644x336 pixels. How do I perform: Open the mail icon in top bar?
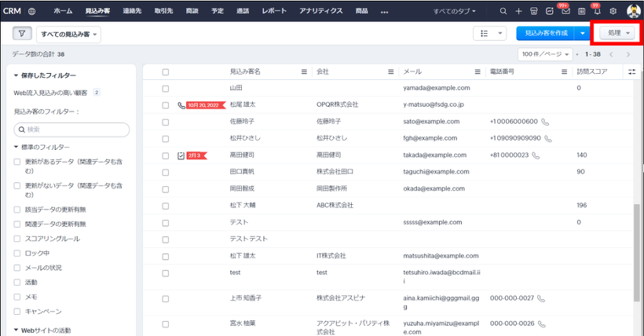(565, 12)
